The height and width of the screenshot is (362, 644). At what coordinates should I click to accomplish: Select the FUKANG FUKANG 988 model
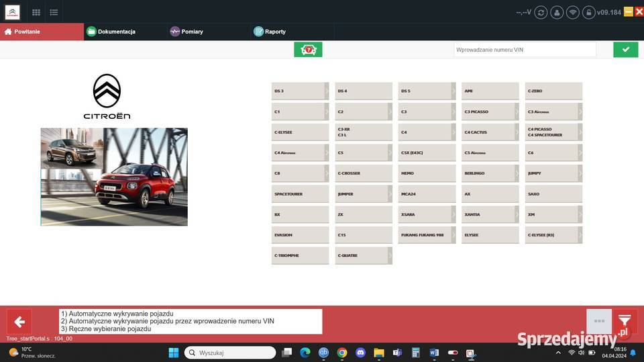coord(427,235)
